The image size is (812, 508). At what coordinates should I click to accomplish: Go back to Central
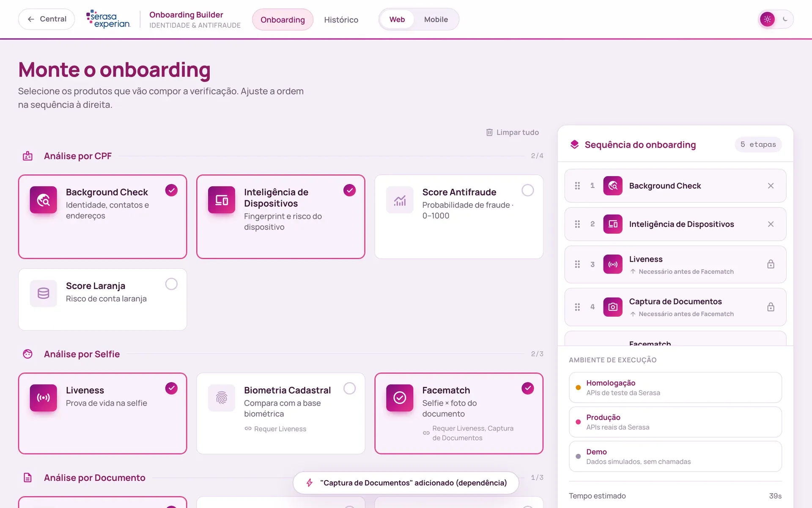tap(47, 19)
